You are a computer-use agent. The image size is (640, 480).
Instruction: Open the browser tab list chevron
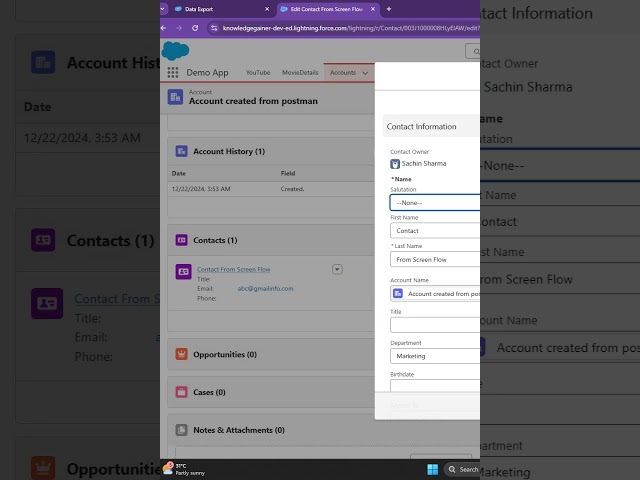point(163,9)
